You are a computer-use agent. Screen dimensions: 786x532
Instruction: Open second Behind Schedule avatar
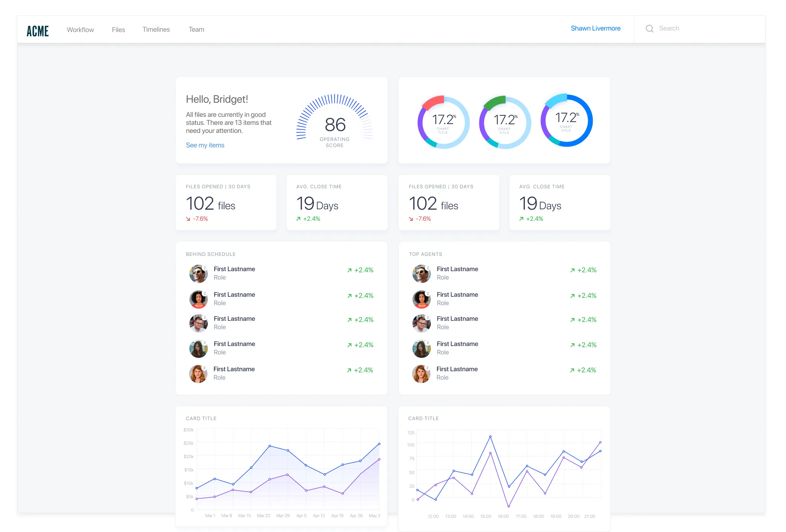(x=199, y=299)
